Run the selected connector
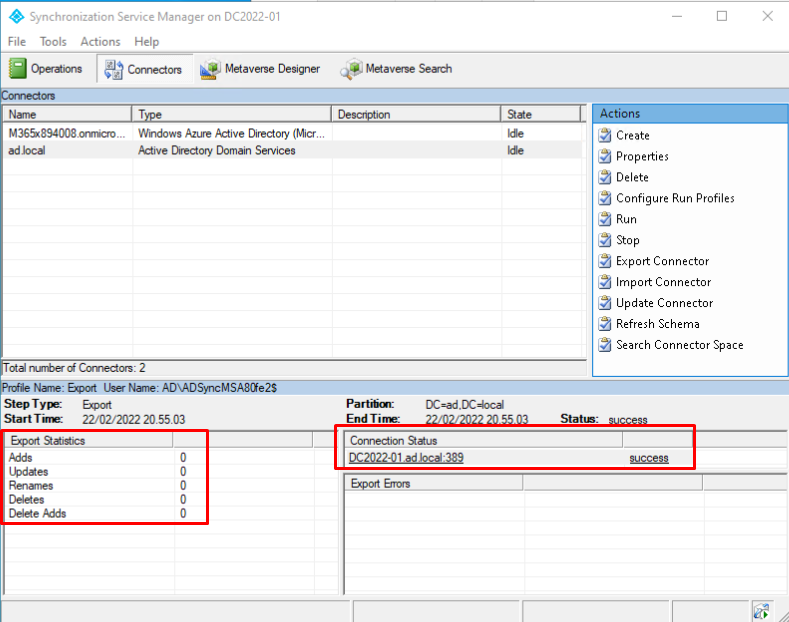 (x=626, y=219)
